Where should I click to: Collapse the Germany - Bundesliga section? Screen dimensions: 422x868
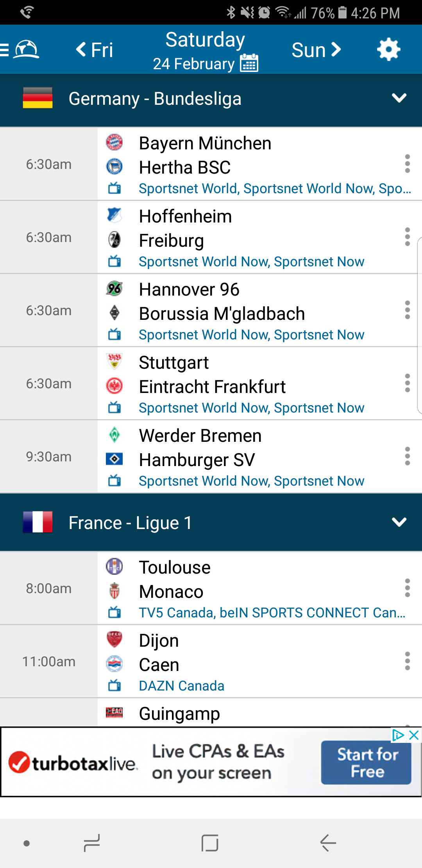point(399,98)
